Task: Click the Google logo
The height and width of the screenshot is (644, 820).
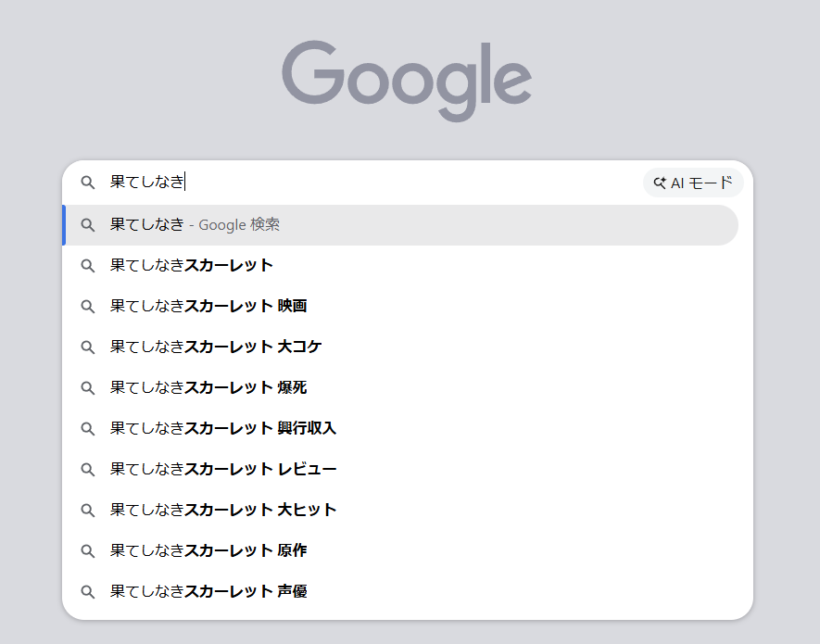Action: coord(407,79)
